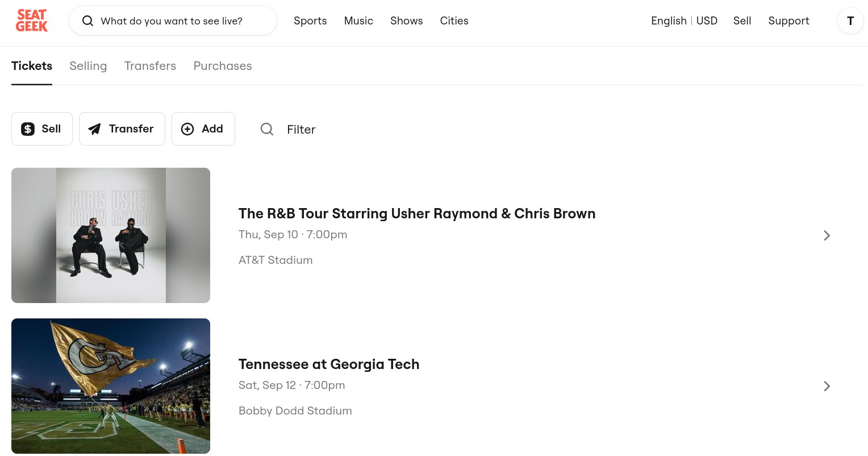
Task: Click the 'Bobby Dodd Stadium' venue text
Action: 295,411
